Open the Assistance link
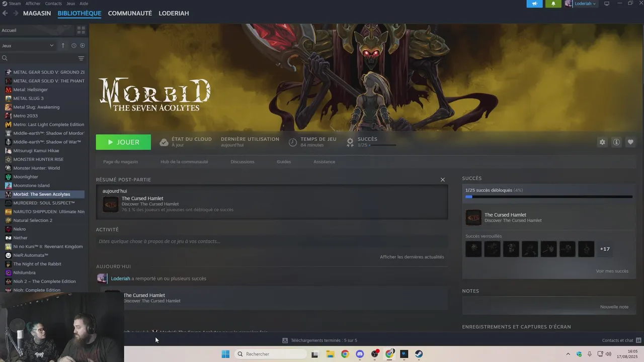Image resolution: width=644 pixels, height=362 pixels. pyautogui.click(x=325, y=162)
